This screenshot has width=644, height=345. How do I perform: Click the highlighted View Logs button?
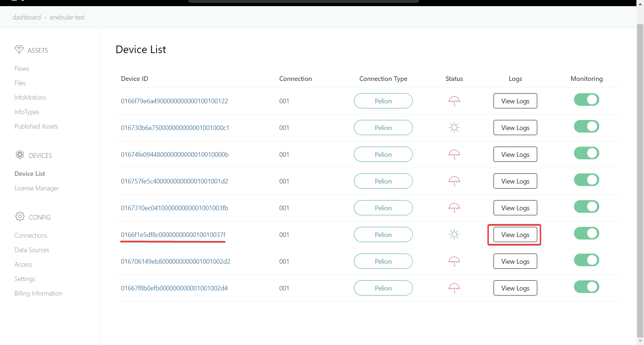coord(515,234)
